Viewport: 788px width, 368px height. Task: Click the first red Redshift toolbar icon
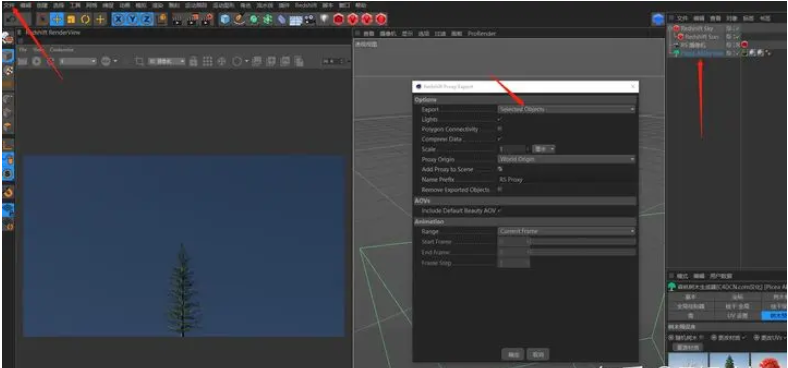tap(339, 19)
